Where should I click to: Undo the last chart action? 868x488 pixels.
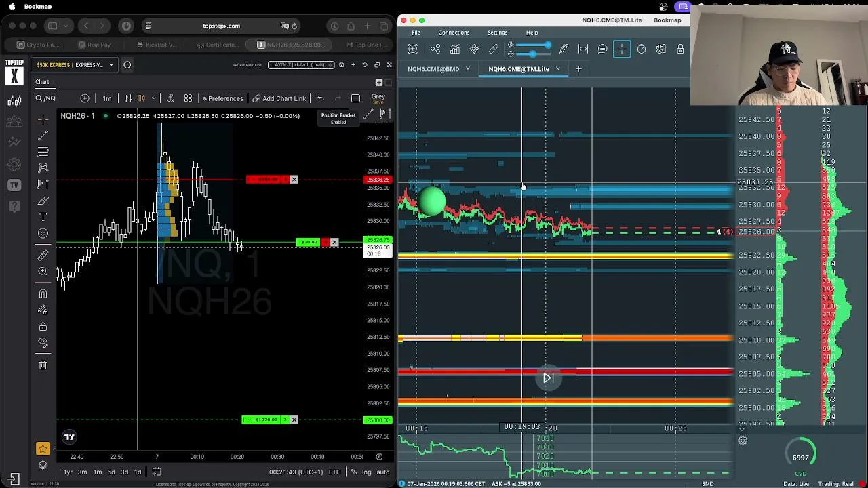tap(321, 98)
